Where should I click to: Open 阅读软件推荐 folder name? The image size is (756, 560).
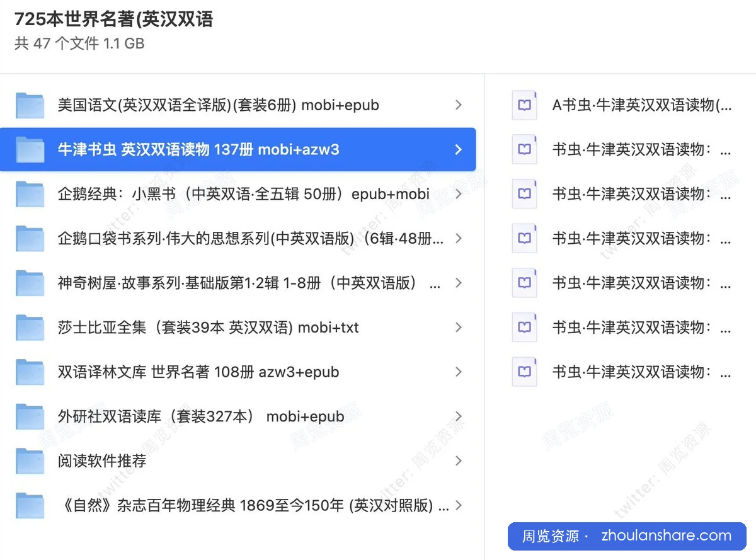(102, 461)
